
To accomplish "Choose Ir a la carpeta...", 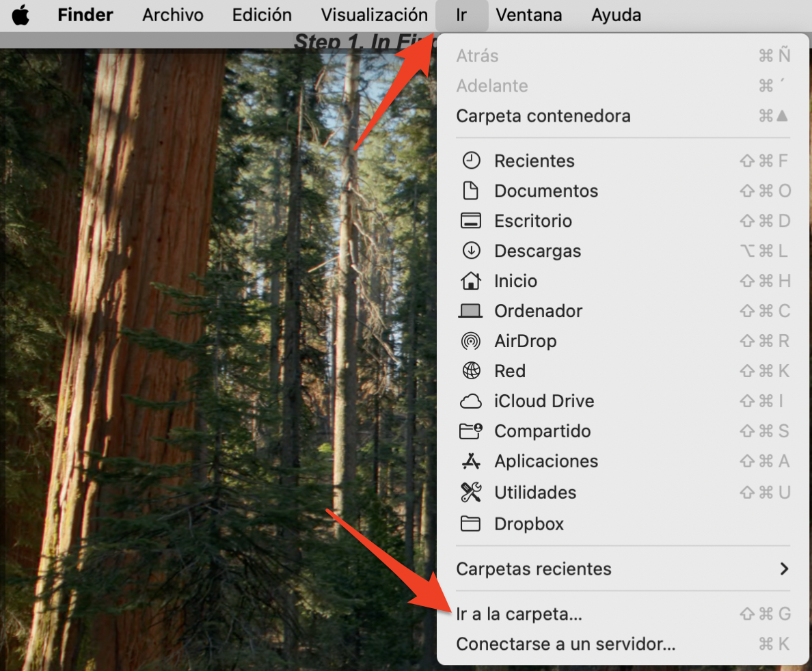I will [518, 614].
